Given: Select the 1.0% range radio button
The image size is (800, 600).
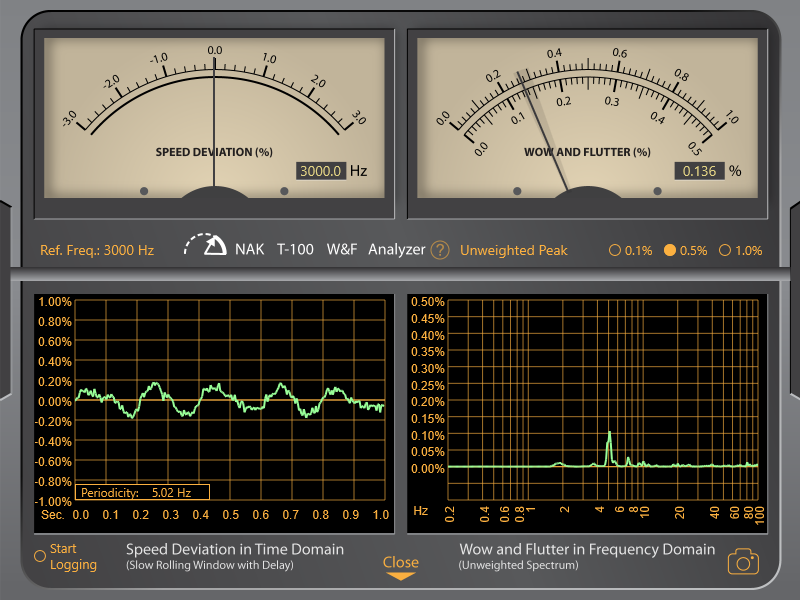Looking at the screenshot, I should 725,251.
